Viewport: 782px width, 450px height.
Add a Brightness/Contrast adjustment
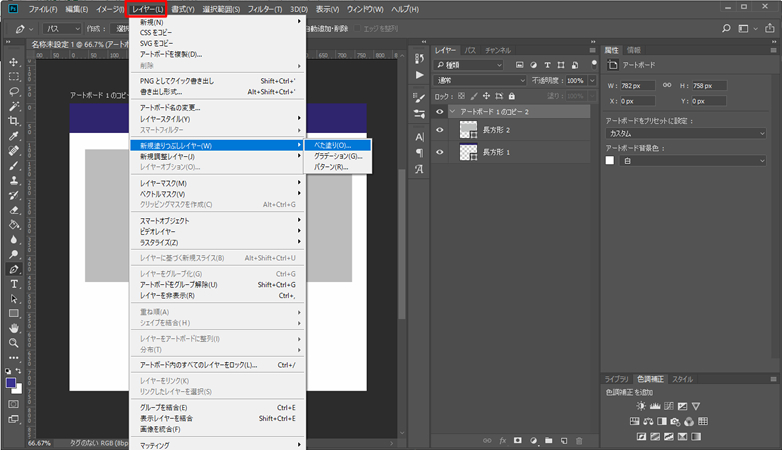coord(641,406)
